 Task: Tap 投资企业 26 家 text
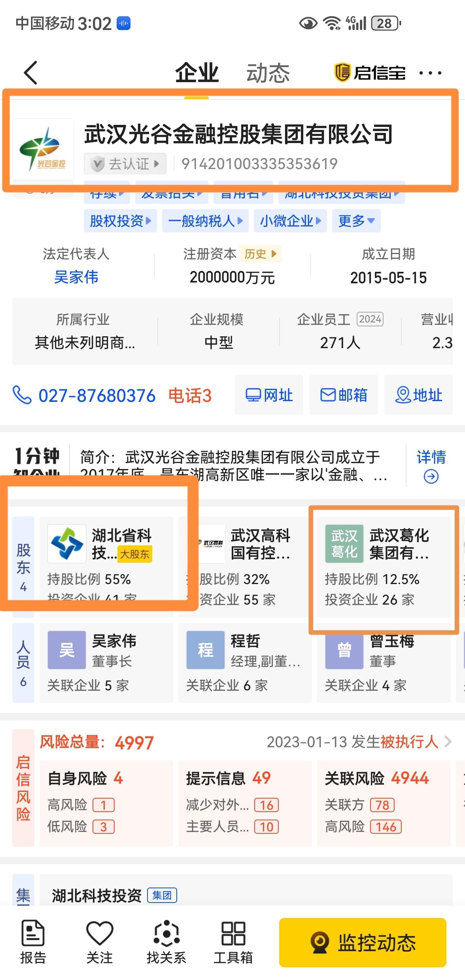tap(369, 600)
